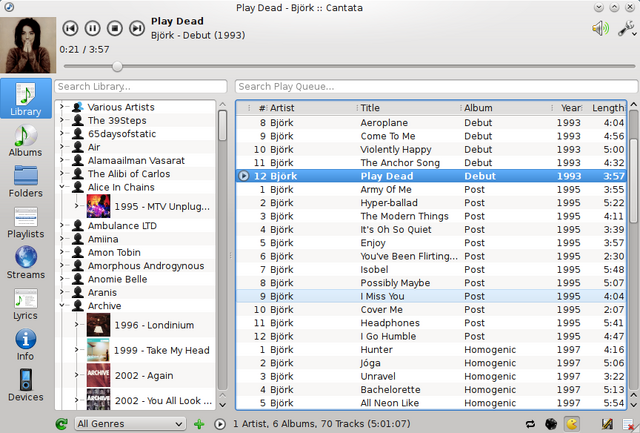Collapse the Archive artist
640x433 pixels.
[62, 306]
